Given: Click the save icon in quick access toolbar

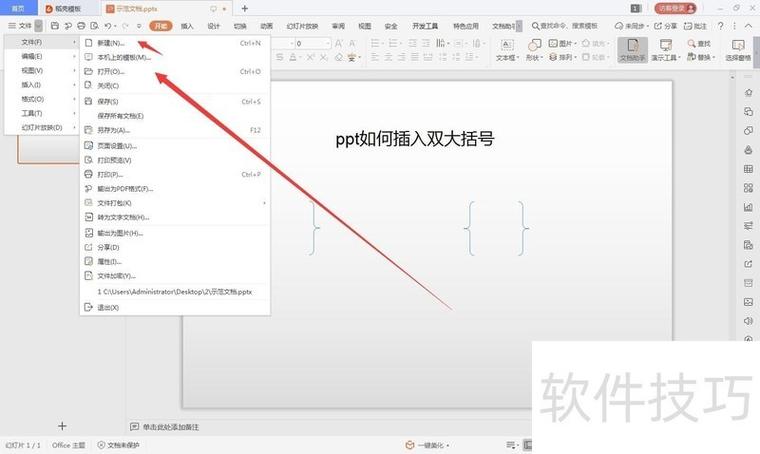Looking at the screenshot, I should tap(55, 26).
